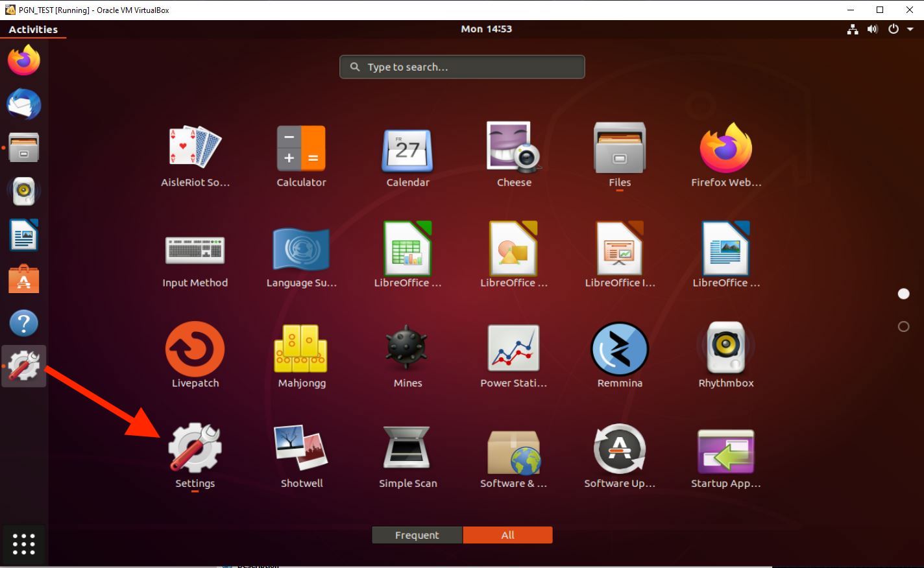Launch Firefox Web Browser from the grid
Viewport: 924px width, 568px height.
coord(726,148)
